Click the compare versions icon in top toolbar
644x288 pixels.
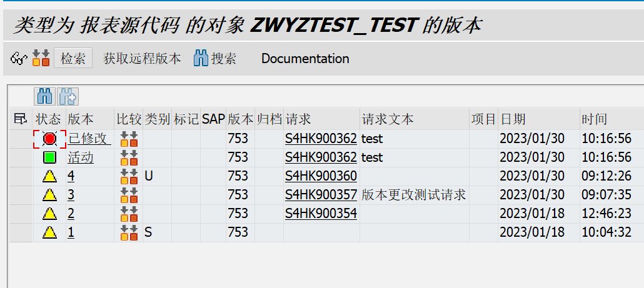tap(41, 58)
